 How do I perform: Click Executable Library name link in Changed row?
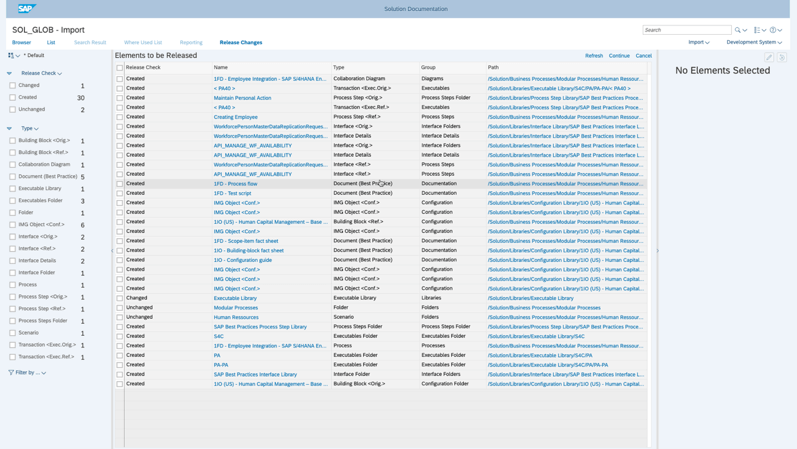(235, 298)
